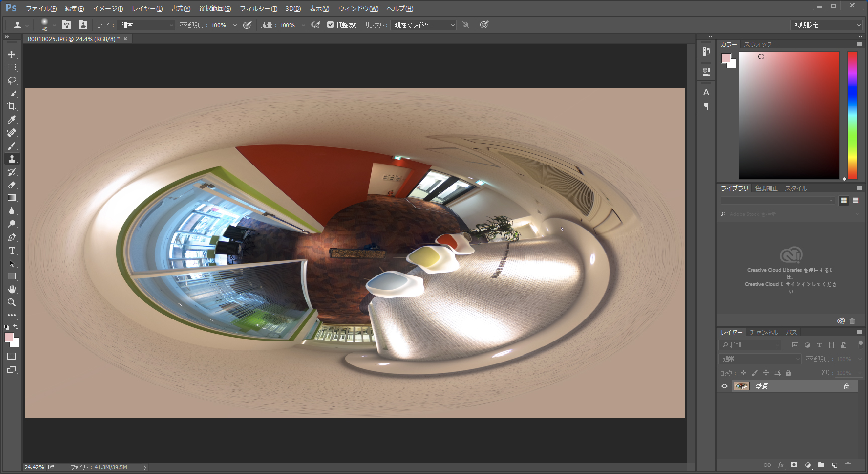Open the mode (モード) dropdown

pos(146,25)
